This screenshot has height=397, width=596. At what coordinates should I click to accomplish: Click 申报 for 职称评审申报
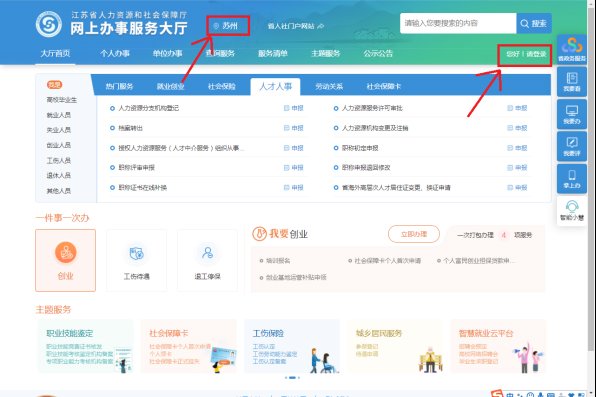(x=294, y=167)
